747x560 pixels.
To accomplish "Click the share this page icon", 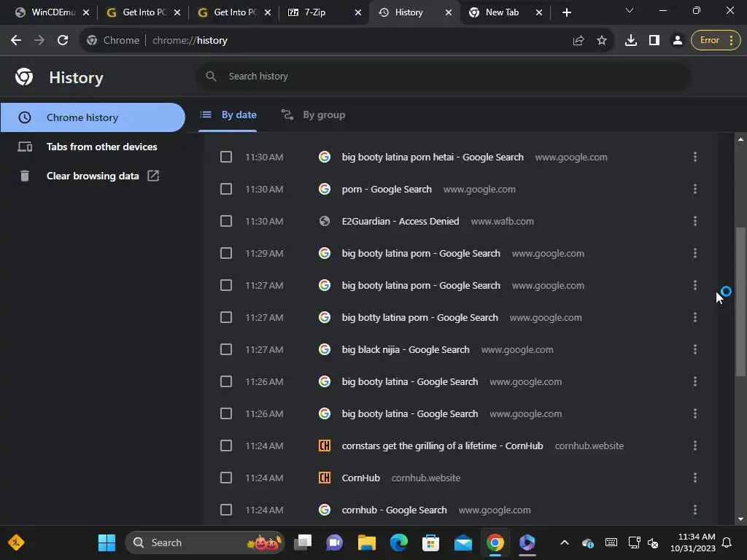I will click(578, 41).
